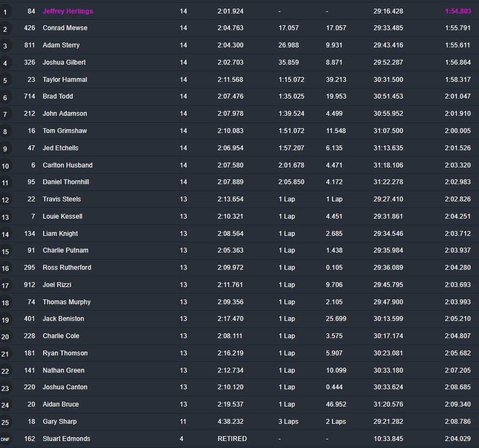Select the position 5 badge icon

click(5, 80)
